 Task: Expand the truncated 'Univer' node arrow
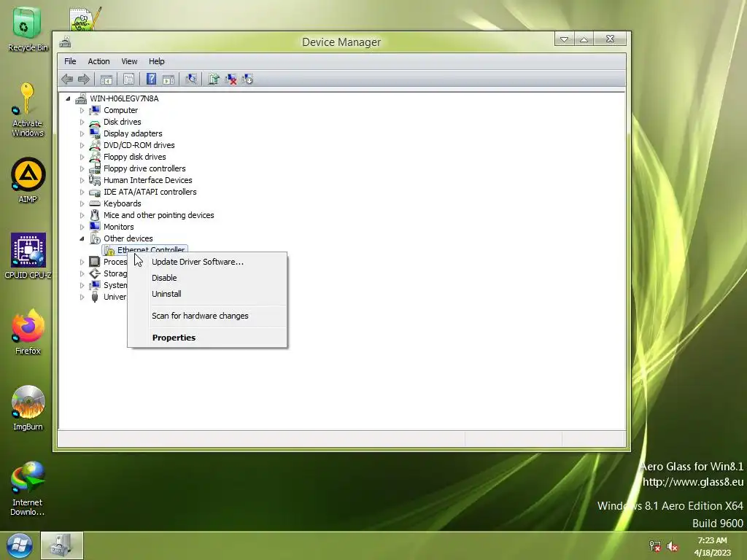click(82, 297)
